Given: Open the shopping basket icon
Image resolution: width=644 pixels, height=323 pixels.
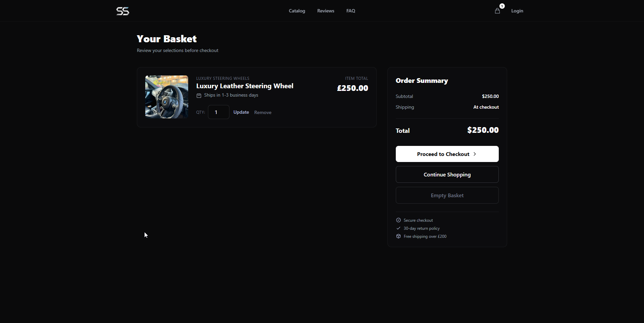Looking at the screenshot, I should 497,11.
